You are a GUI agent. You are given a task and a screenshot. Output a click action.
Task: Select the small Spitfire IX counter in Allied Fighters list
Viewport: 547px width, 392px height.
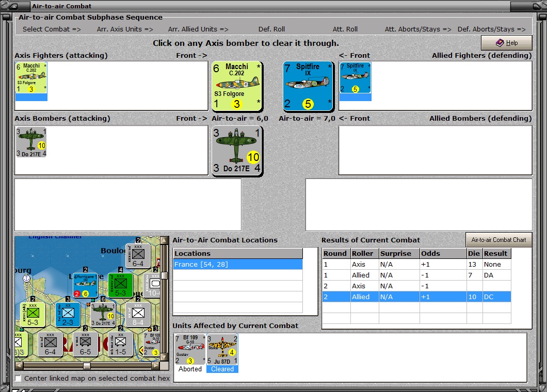tap(356, 78)
